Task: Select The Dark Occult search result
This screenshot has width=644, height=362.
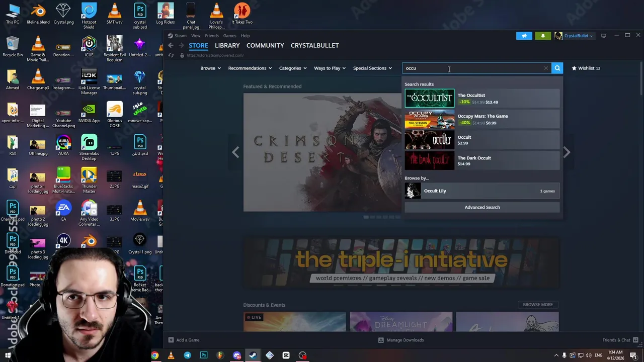Action: click(482, 161)
